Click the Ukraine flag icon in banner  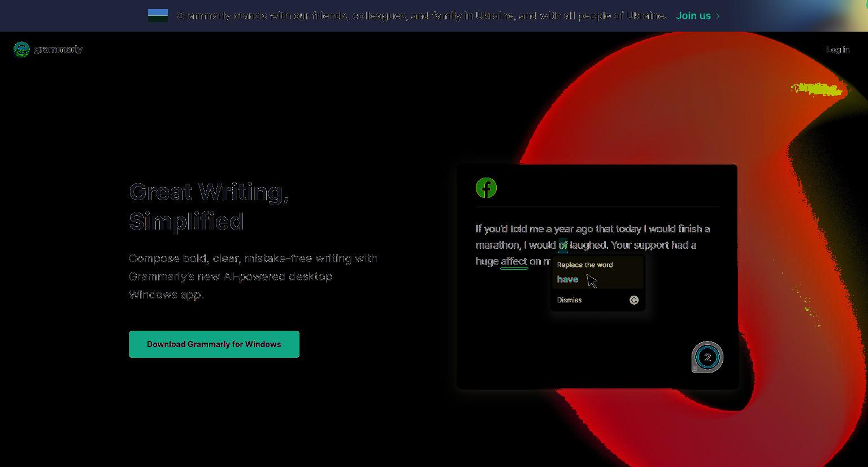tap(158, 16)
